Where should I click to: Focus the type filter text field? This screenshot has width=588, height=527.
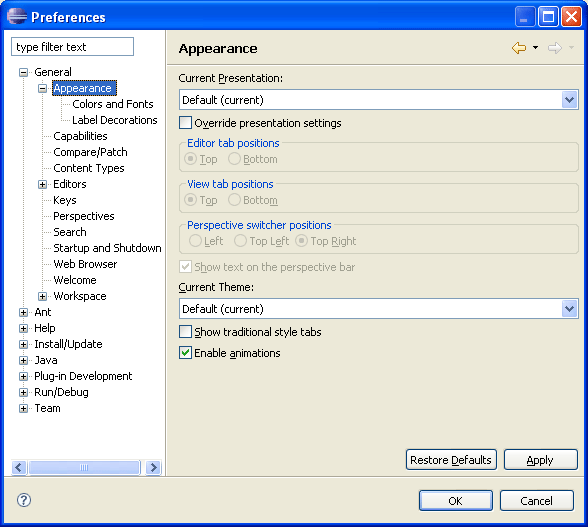(72, 47)
